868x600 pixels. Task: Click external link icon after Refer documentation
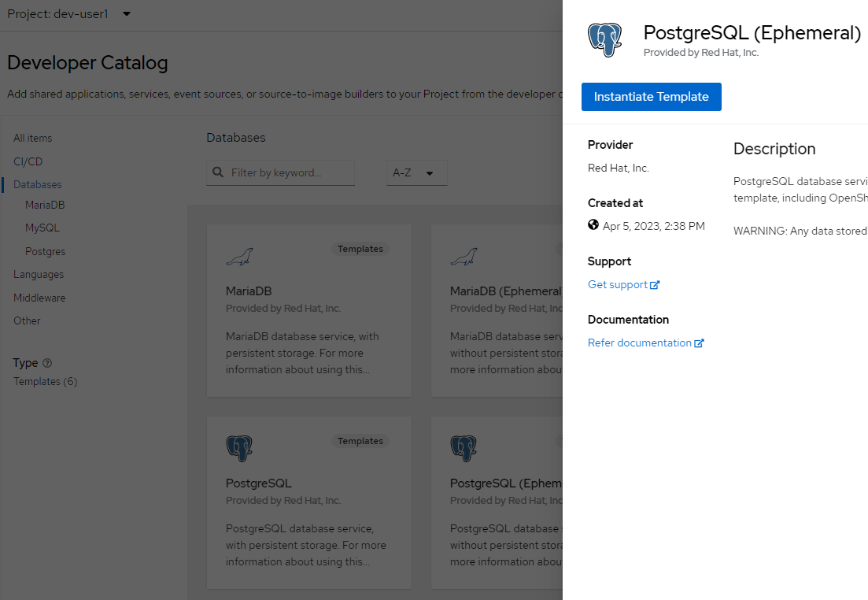pos(699,343)
